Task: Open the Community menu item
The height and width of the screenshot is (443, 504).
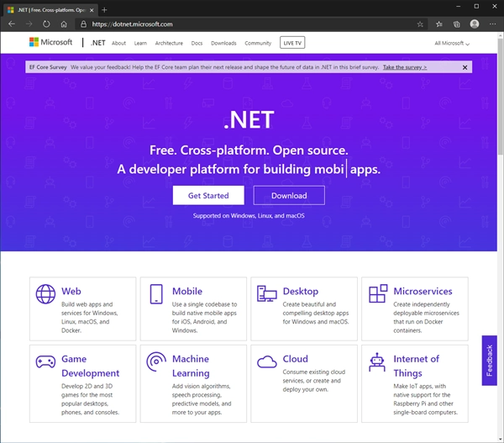Action: coord(258,43)
